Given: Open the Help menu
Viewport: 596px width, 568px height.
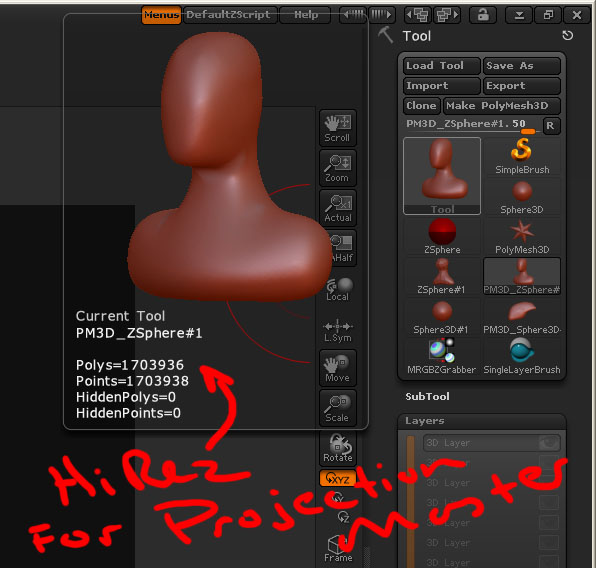Looking at the screenshot, I should [305, 15].
